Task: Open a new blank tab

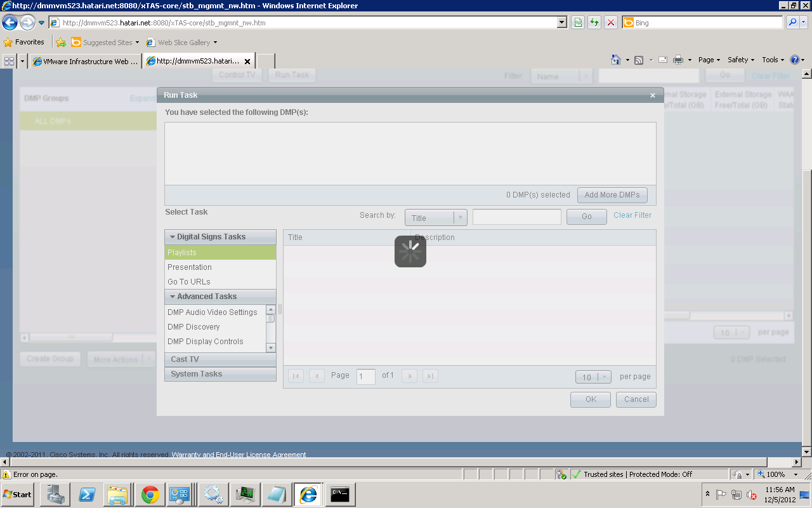Action: point(265,62)
